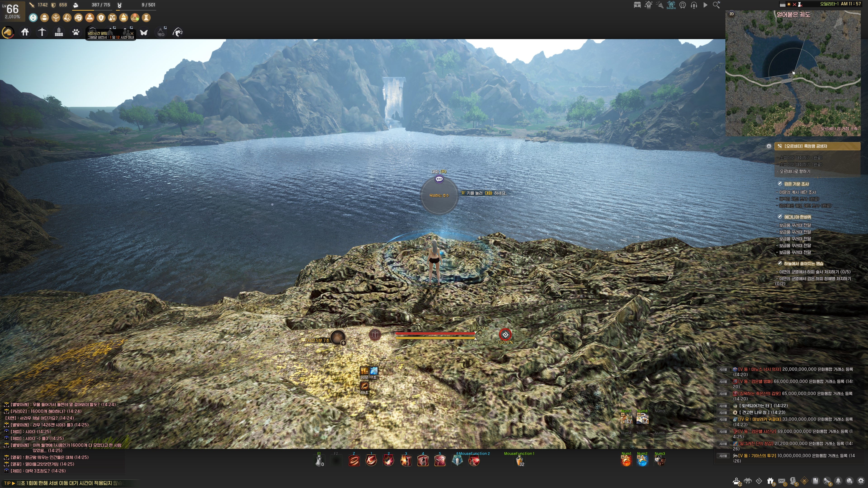The image size is (868, 488).
Task: Open the fishing rod icon
Action: point(178,32)
